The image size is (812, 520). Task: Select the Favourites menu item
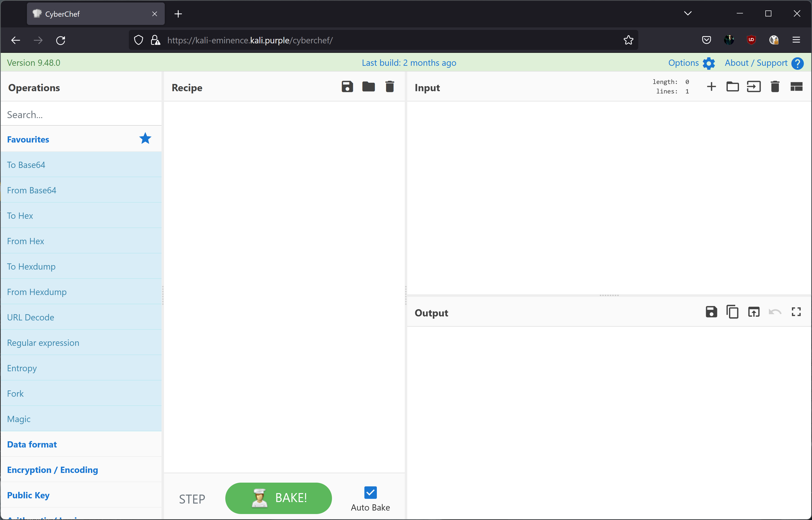(28, 139)
